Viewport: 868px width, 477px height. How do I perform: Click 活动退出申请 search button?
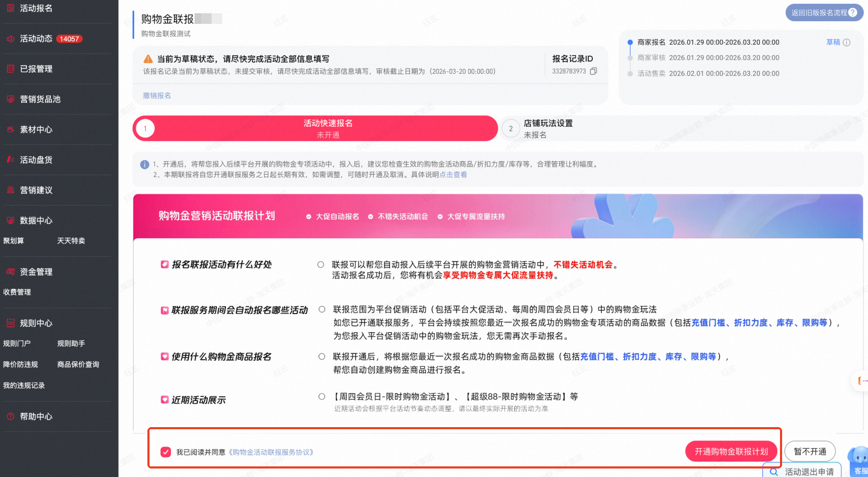click(802, 471)
